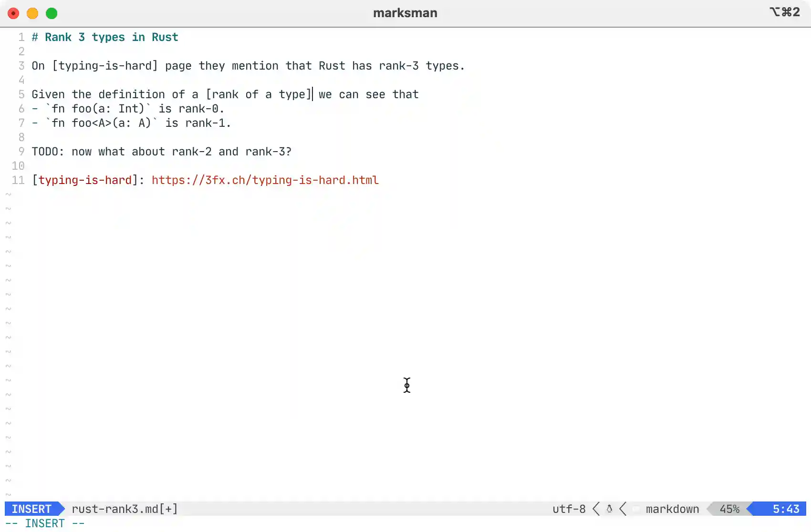The width and height of the screenshot is (811, 532).
Task: Click the arrow-shaped 45% segment divider
Action: [x=709, y=509]
